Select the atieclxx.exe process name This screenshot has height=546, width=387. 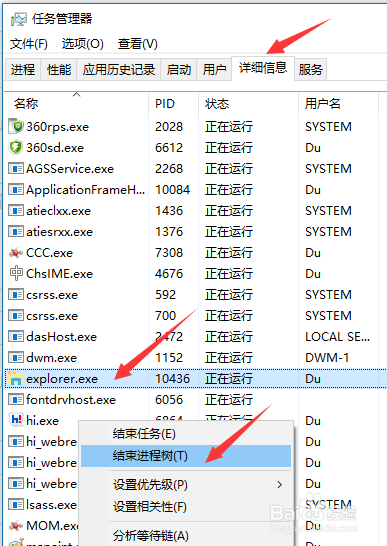[59, 211]
